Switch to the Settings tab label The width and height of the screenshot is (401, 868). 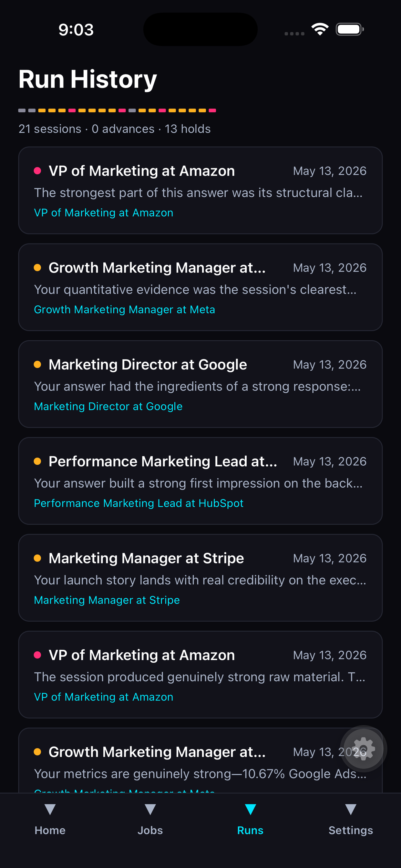click(350, 830)
